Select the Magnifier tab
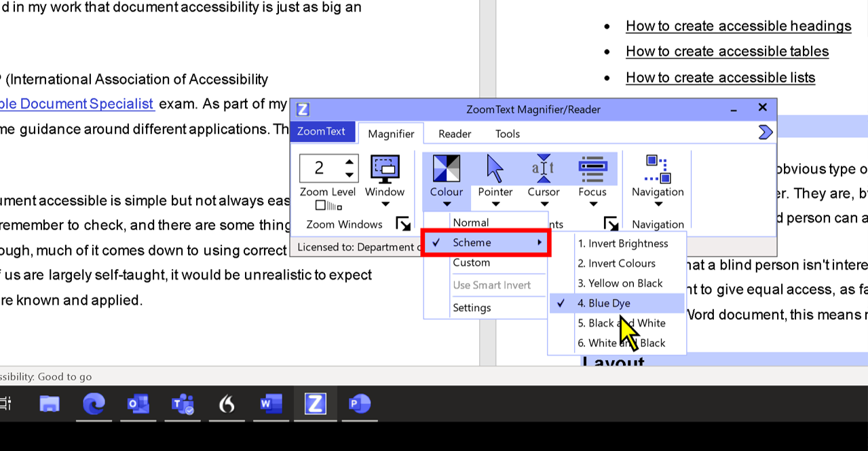The height and width of the screenshot is (451, 868). coord(391,134)
